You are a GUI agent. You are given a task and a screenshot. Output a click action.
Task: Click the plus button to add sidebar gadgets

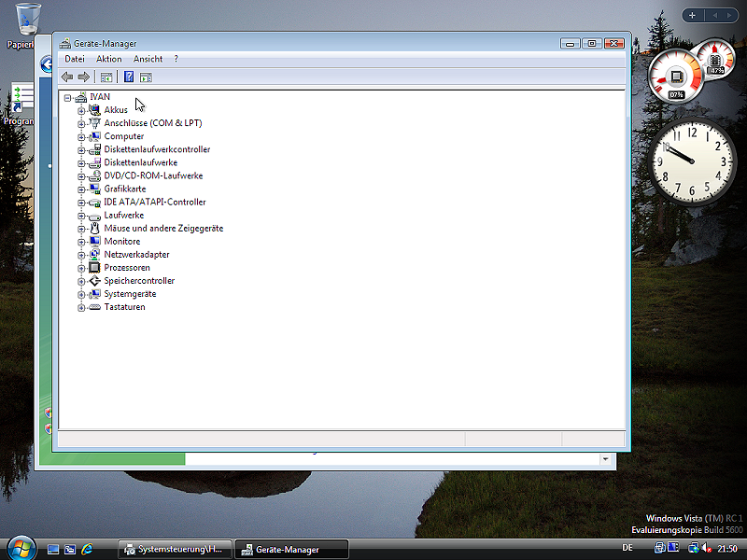pos(692,15)
